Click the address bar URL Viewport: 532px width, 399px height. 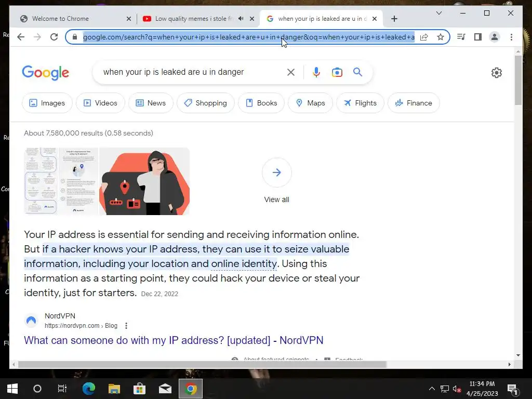pos(249,37)
